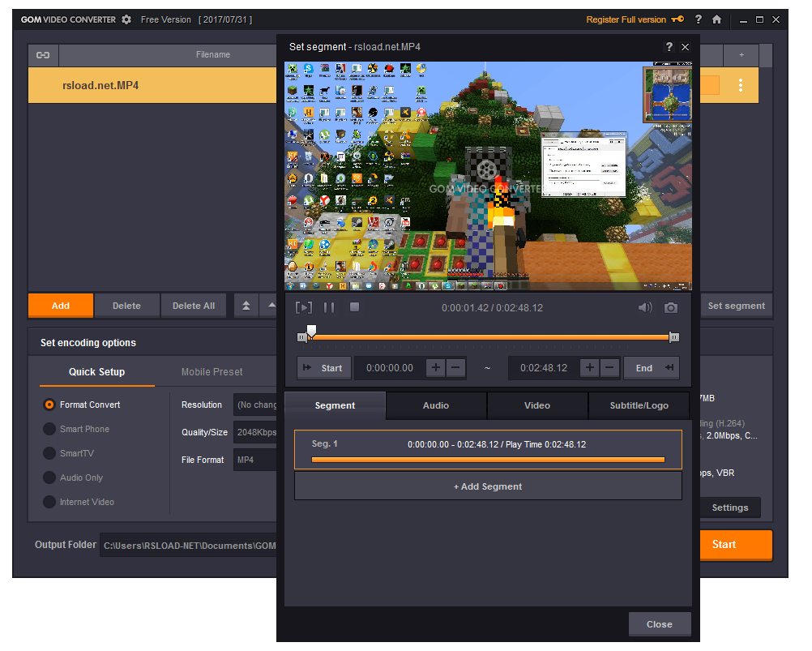Viewport: 812px width, 651px height.
Task: Select the Smart Phone preset
Action: (50, 429)
